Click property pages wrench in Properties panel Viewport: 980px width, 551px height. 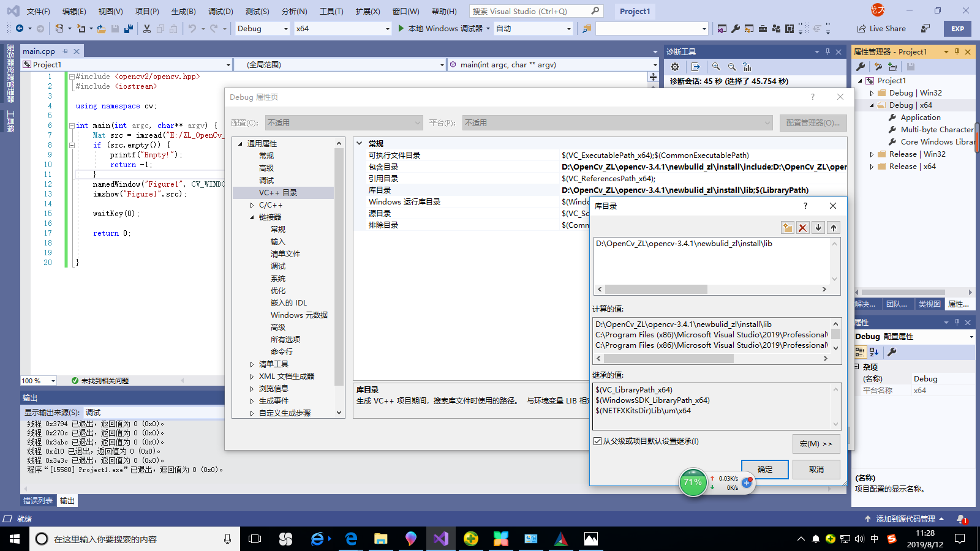coord(892,352)
